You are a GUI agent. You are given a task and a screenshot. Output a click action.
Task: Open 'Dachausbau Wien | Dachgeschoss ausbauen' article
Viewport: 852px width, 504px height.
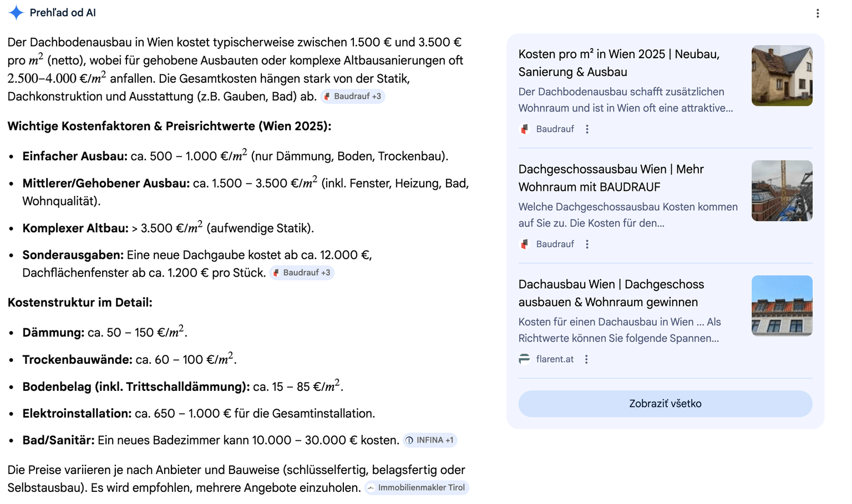click(611, 293)
